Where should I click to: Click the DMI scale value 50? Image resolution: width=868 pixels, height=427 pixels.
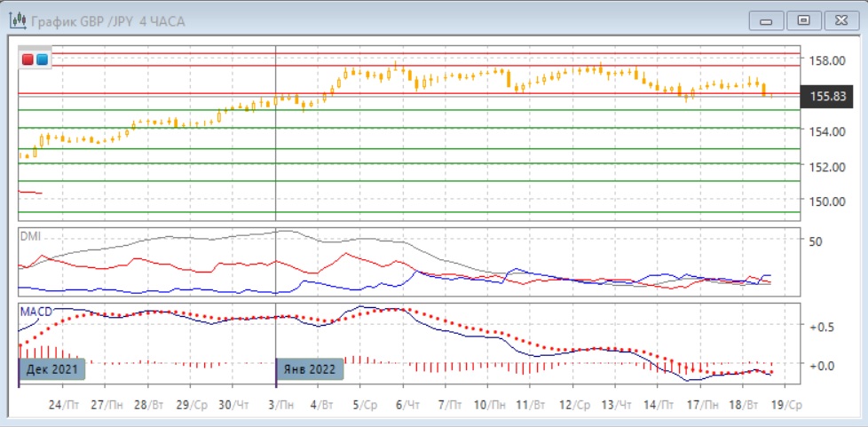click(x=815, y=241)
